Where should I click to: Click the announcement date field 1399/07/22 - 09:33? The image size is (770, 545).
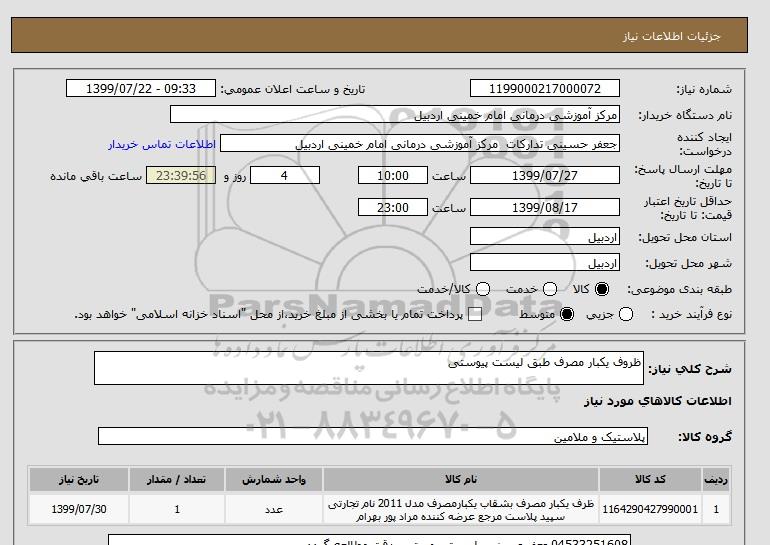click(141, 88)
